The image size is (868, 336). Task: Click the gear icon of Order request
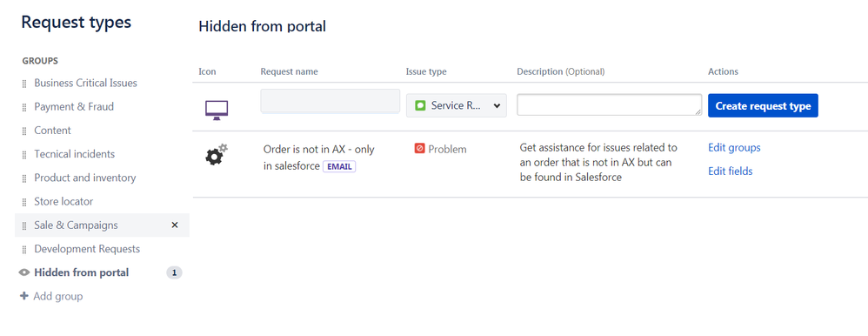click(217, 155)
